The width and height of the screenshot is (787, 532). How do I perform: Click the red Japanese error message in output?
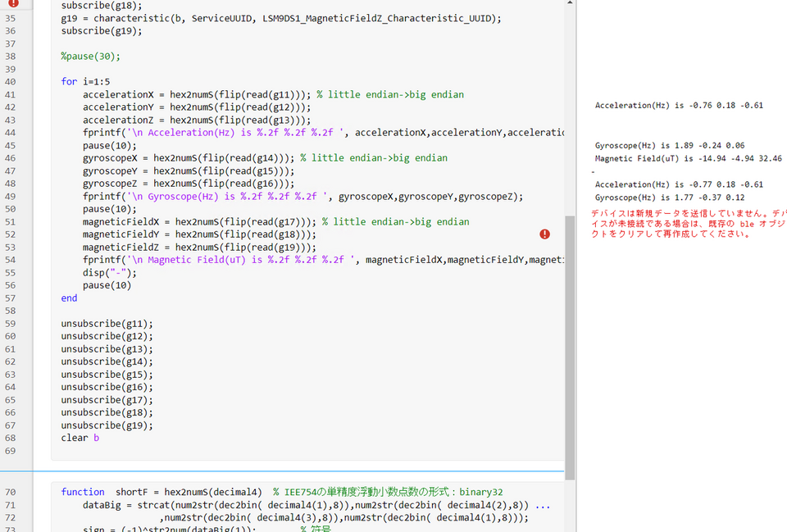click(x=688, y=223)
